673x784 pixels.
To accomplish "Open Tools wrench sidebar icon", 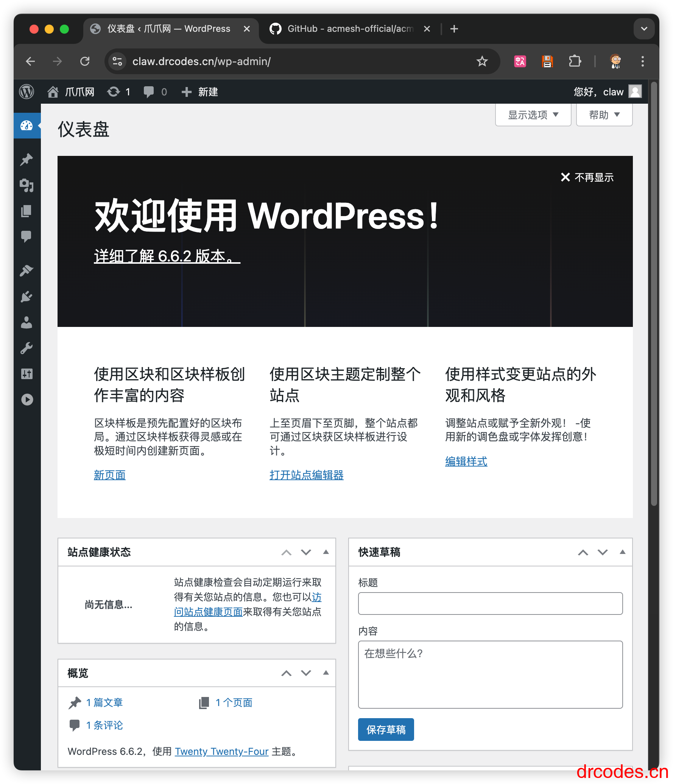I will tap(27, 348).
